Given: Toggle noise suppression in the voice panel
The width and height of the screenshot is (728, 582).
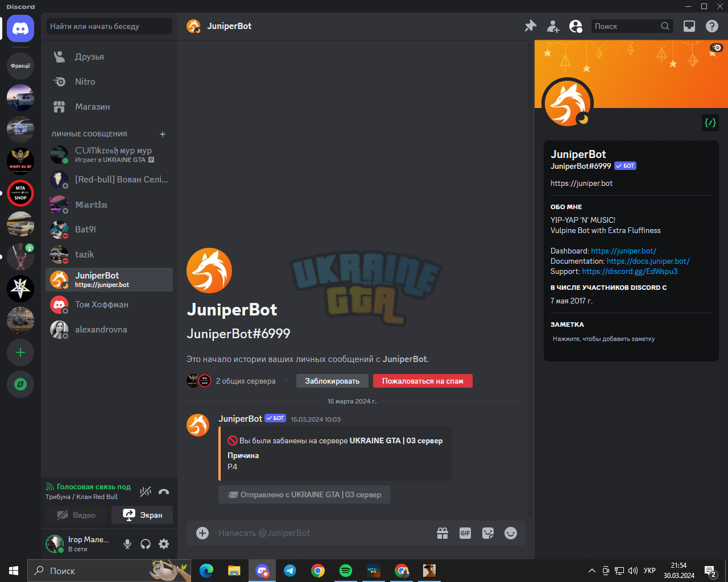Looking at the screenshot, I should coord(146,492).
